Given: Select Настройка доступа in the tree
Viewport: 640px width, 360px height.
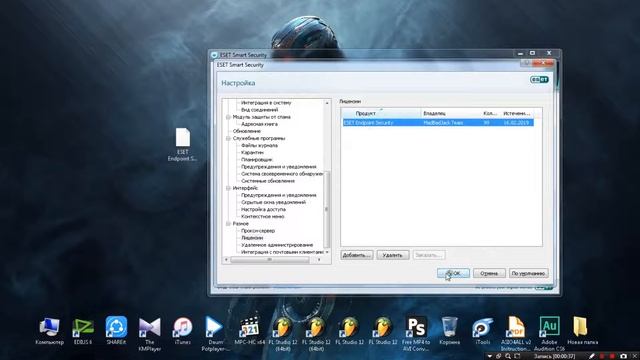Looking at the screenshot, I should [263, 209].
